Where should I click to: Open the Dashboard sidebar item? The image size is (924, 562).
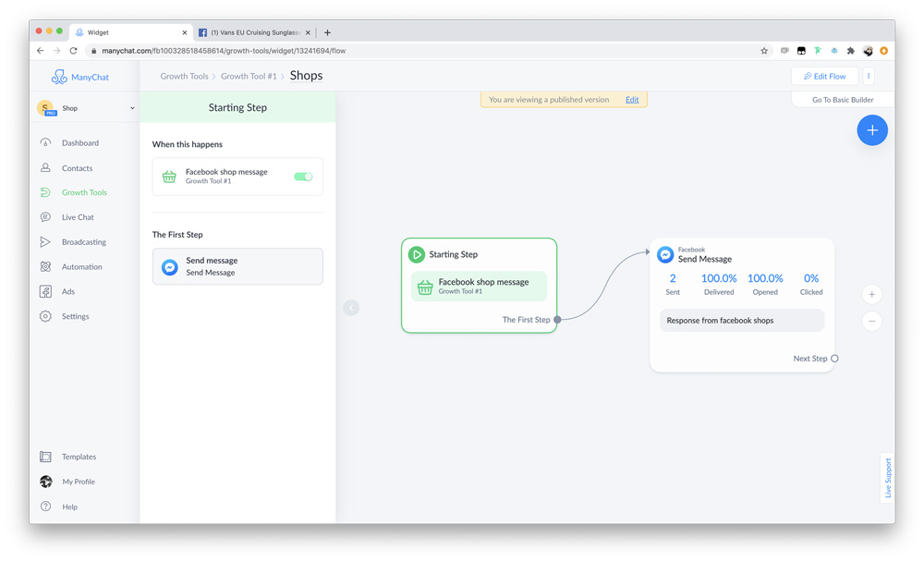[x=79, y=142]
